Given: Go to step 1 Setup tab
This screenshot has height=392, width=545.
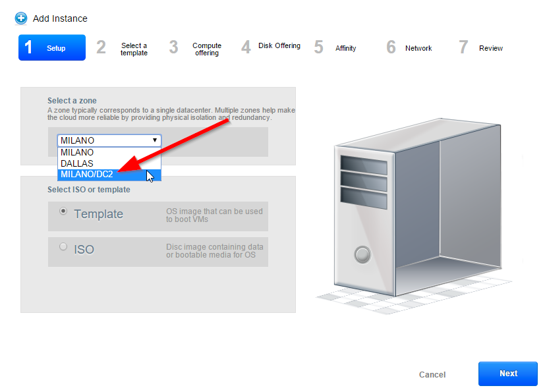Looking at the screenshot, I should [x=52, y=47].
